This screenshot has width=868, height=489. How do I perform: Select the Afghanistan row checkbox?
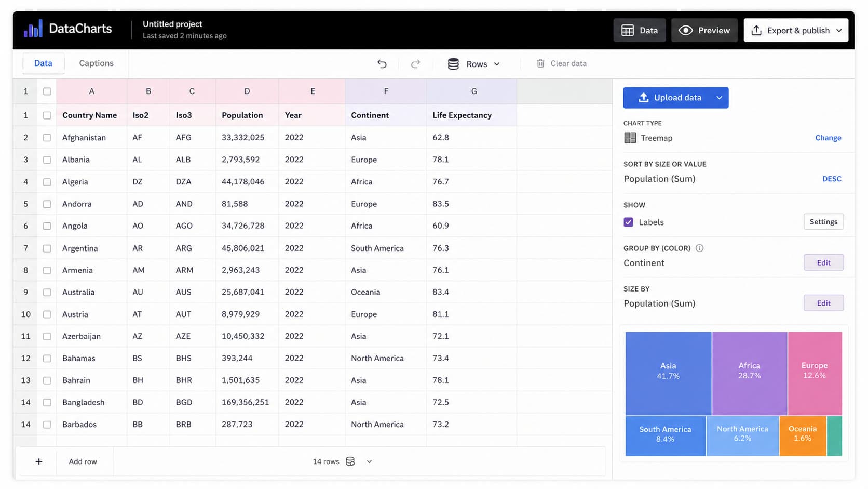47,138
